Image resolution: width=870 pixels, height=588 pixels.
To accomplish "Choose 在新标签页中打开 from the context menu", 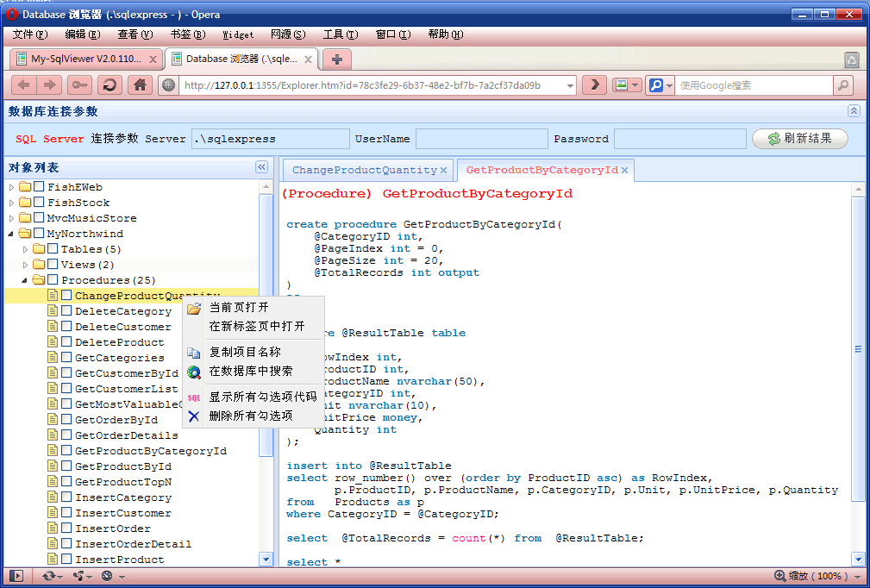I will [253, 326].
